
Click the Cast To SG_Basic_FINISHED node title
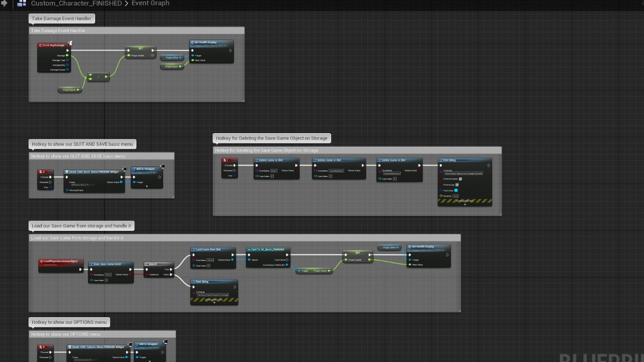coord(268,249)
